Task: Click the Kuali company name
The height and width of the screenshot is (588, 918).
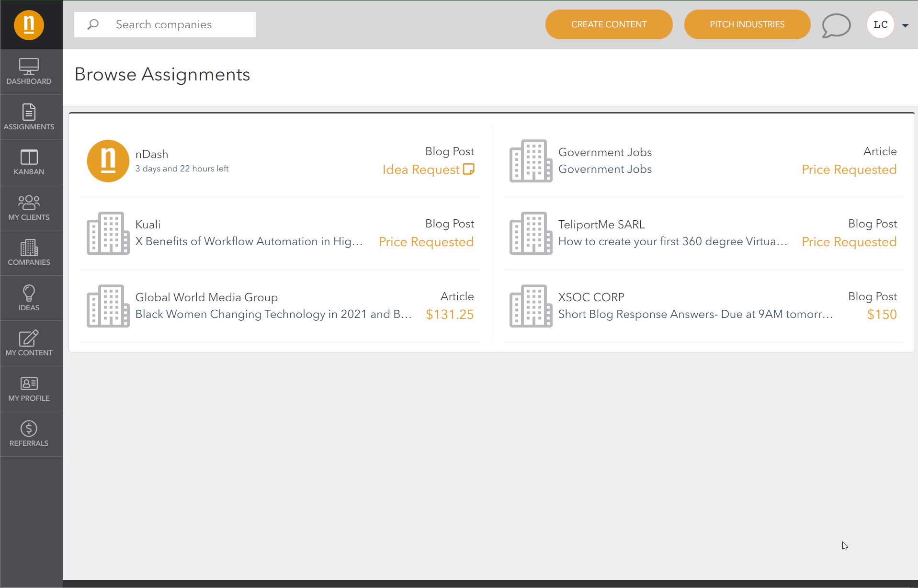Action: (x=148, y=225)
